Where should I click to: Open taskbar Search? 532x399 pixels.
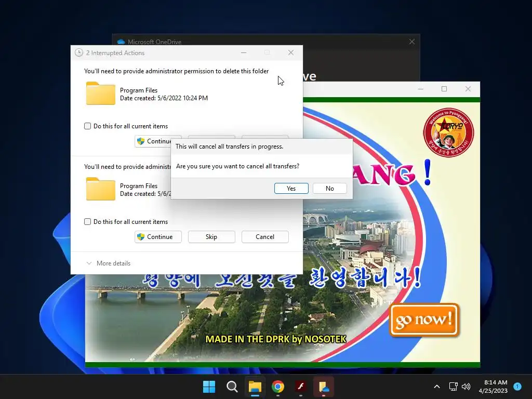[x=232, y=387]
